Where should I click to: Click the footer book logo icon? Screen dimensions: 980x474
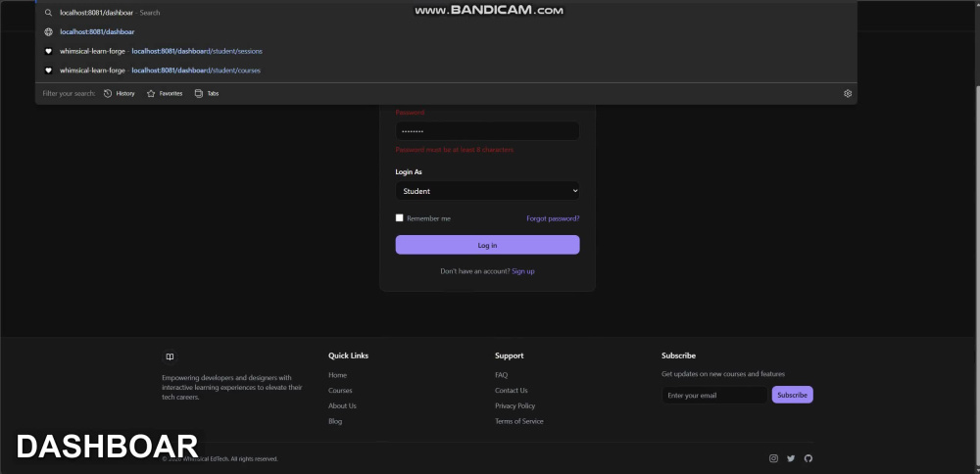pos(170,357)
